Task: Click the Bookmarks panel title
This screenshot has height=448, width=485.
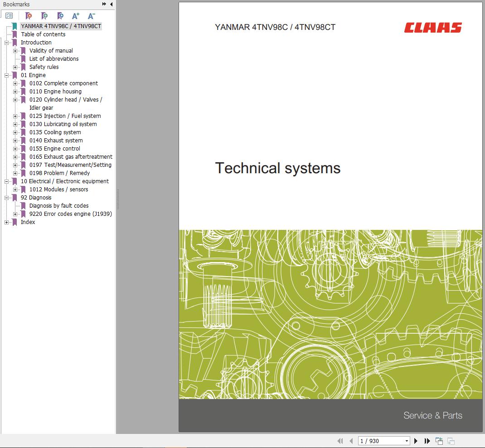Action: pos(16,5)
